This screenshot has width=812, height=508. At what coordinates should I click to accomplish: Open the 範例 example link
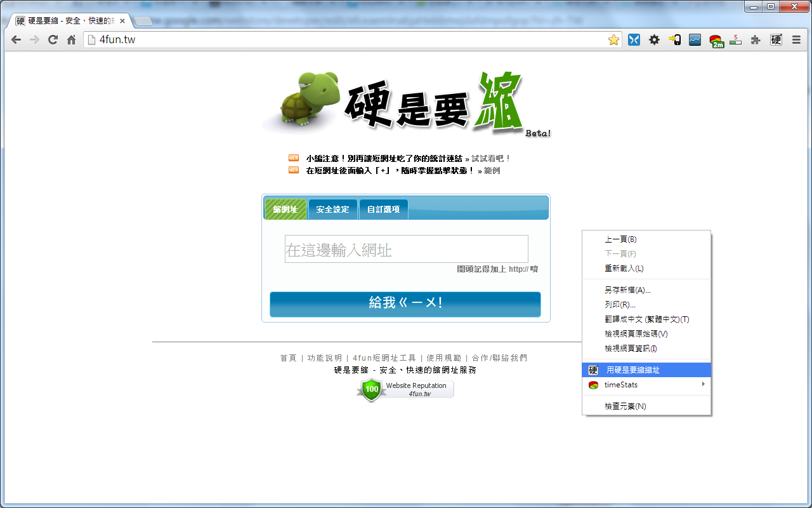tap(492, 171)
